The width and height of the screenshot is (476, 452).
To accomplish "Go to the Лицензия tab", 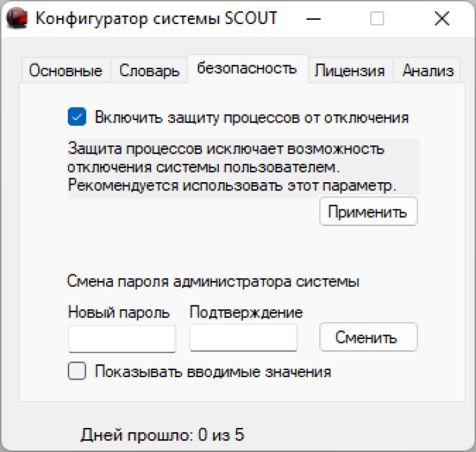I will pyautogui.click(x=350, y=70).
